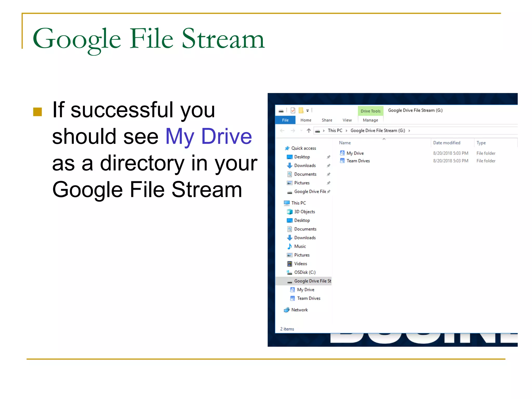Go back with the Back arrow

pyautogui.click(x=282, y=131)
